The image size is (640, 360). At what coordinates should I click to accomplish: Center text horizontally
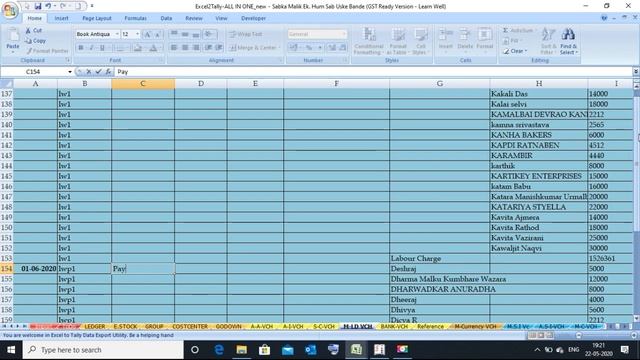(185, 48)
